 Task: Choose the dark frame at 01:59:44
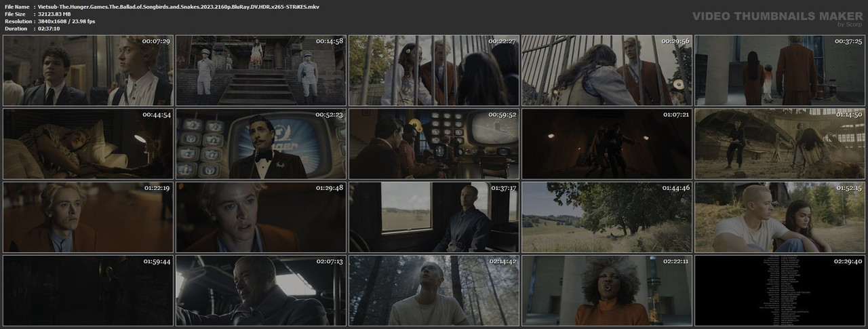[x=87, y=290]
